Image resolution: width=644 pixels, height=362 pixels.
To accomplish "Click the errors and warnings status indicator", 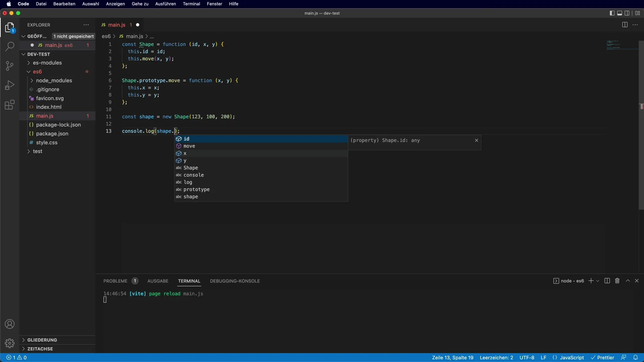I will tap(16, 358).
